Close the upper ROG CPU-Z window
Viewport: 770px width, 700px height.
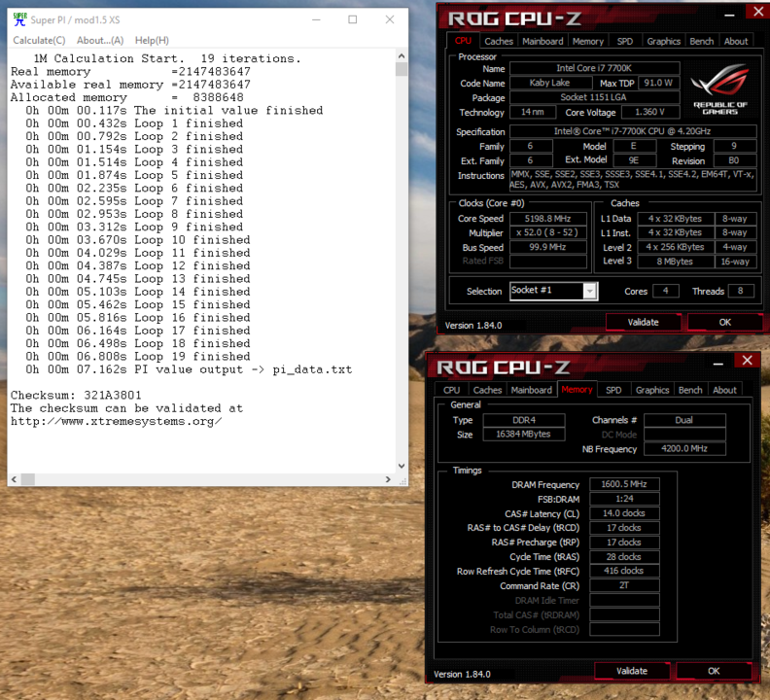tap(758, 12)
